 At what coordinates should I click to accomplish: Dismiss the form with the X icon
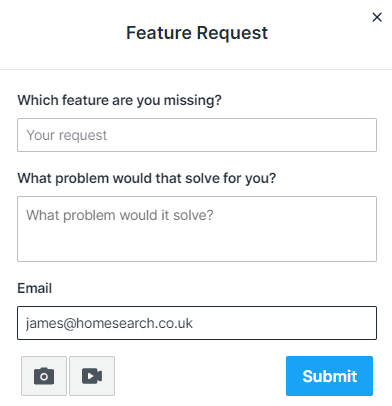(x=377, y=17)
